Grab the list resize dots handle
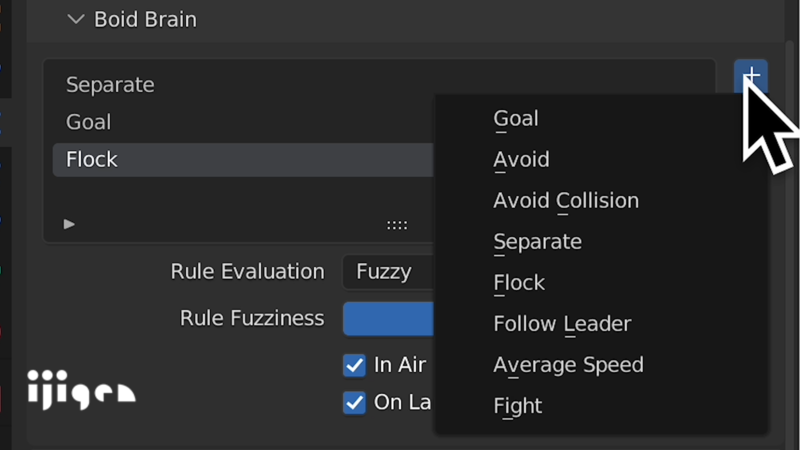Screen dimensions: 800x450 (x=397, y=225)
